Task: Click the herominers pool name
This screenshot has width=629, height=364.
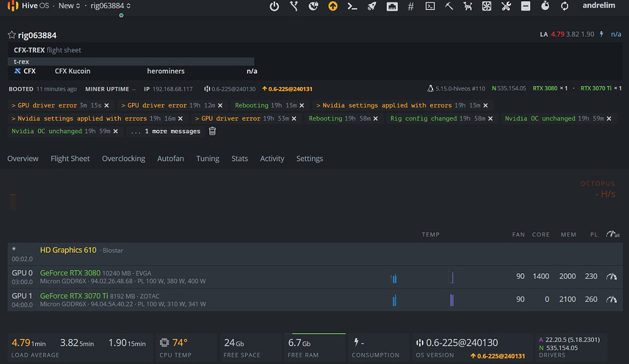Action: click(x=166, y=71)
